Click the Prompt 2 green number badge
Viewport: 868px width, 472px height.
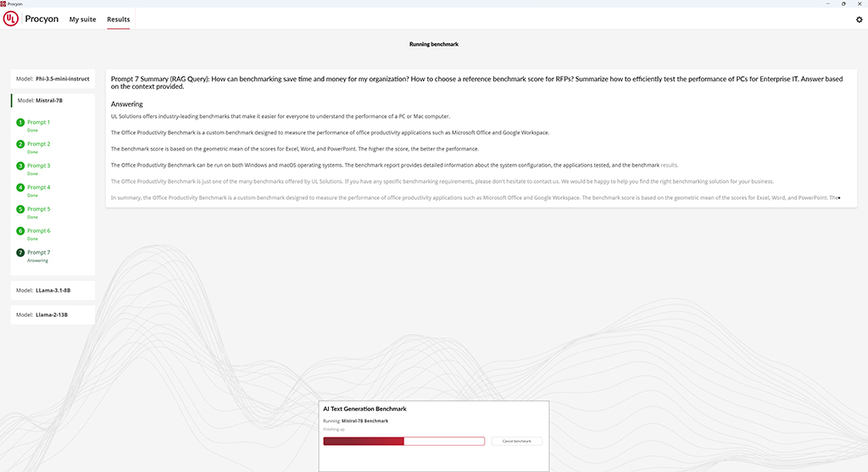(x=20, y=144)
